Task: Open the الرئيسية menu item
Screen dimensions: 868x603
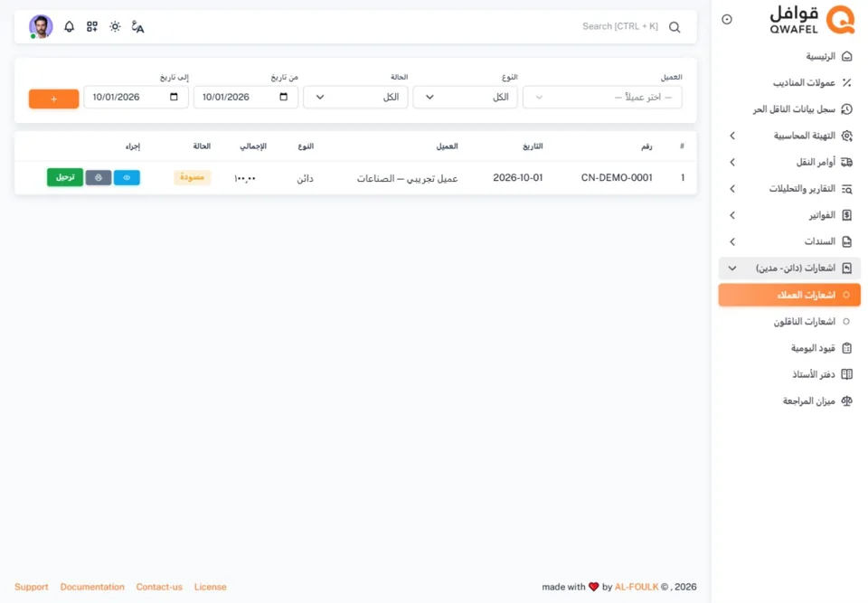Action: coord(789,56)
